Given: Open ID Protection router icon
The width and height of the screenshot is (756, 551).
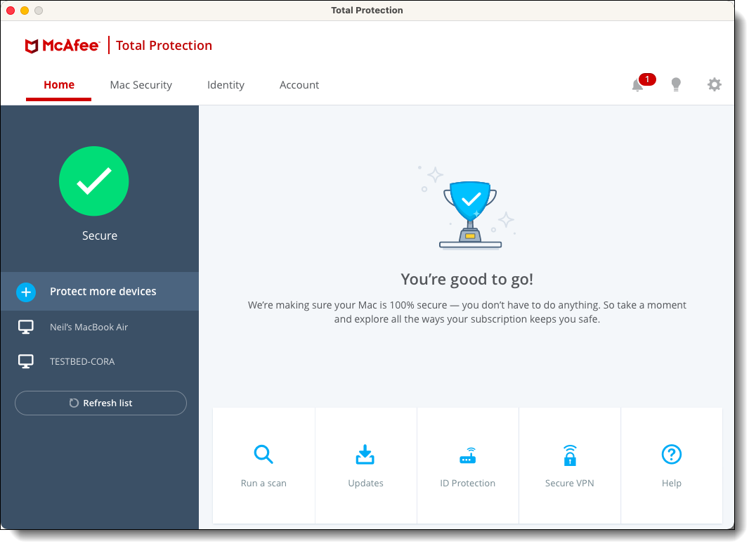Looking at the screenshot, I should (x=468, y=456).
